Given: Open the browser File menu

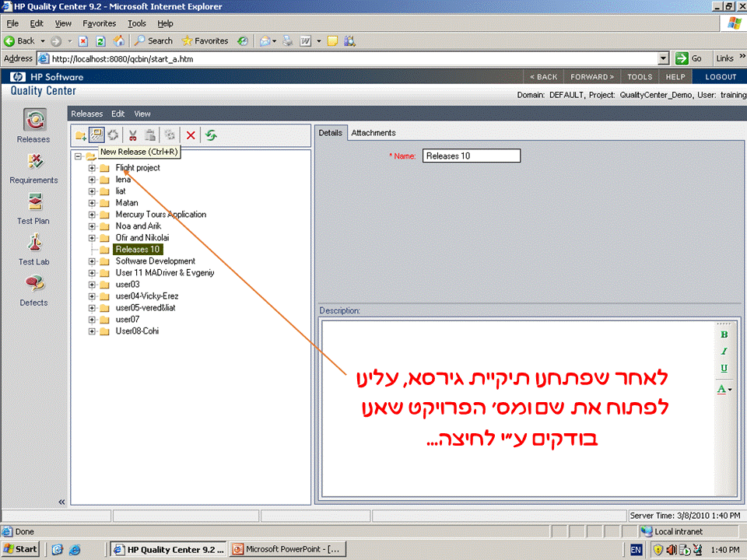Looking at the screenshot, I should pos(12,23).
